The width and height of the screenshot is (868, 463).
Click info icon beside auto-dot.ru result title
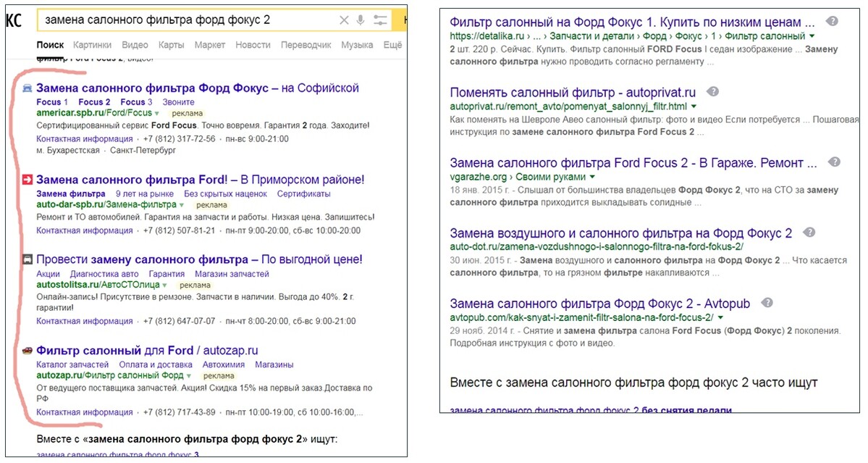point(809,233)
